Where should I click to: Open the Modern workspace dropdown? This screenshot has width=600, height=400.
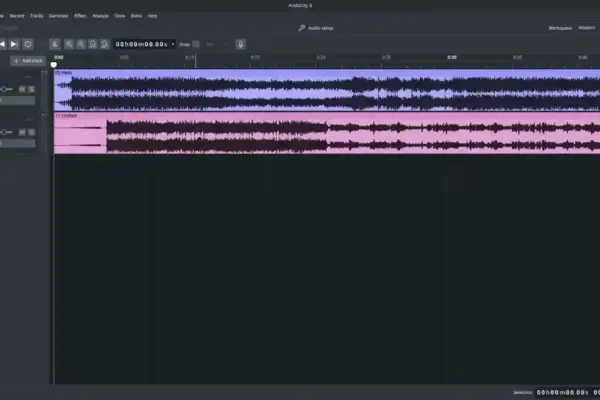coord(587,28)
